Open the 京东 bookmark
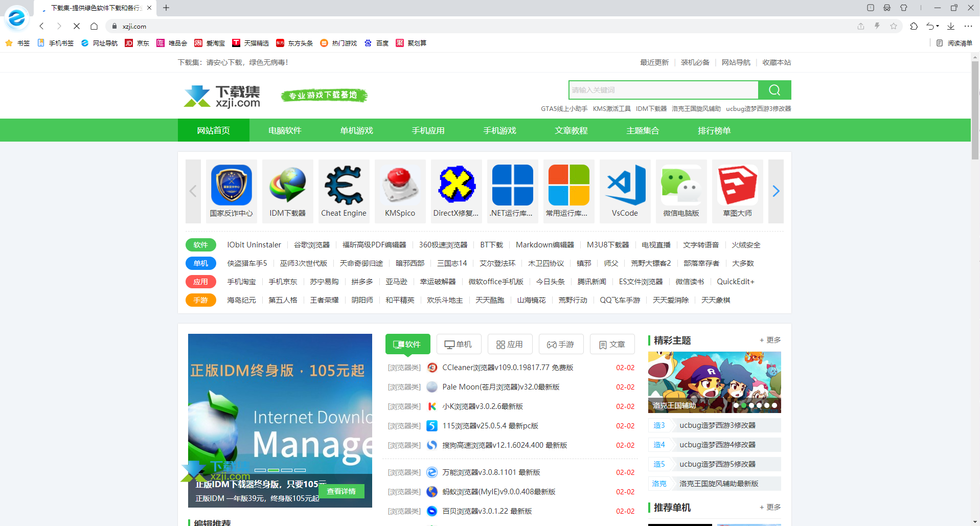 [x=138, y=43]
